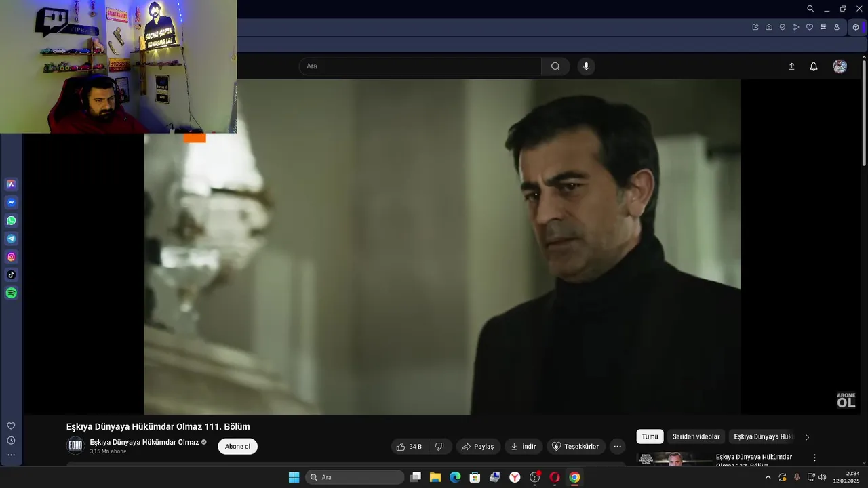Screen dimensions: 868x488
Task: Open the volume speaker tray icon
Action: coord(823,477)
